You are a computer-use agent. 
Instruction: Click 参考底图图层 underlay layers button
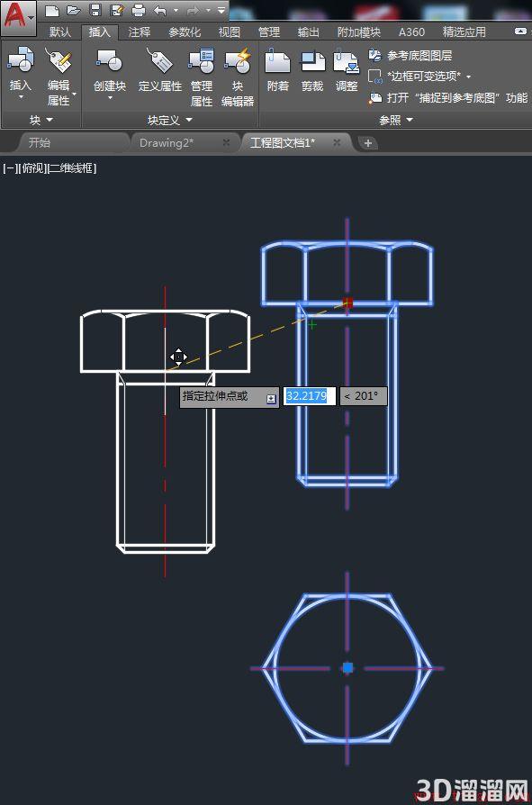(410, 56)
